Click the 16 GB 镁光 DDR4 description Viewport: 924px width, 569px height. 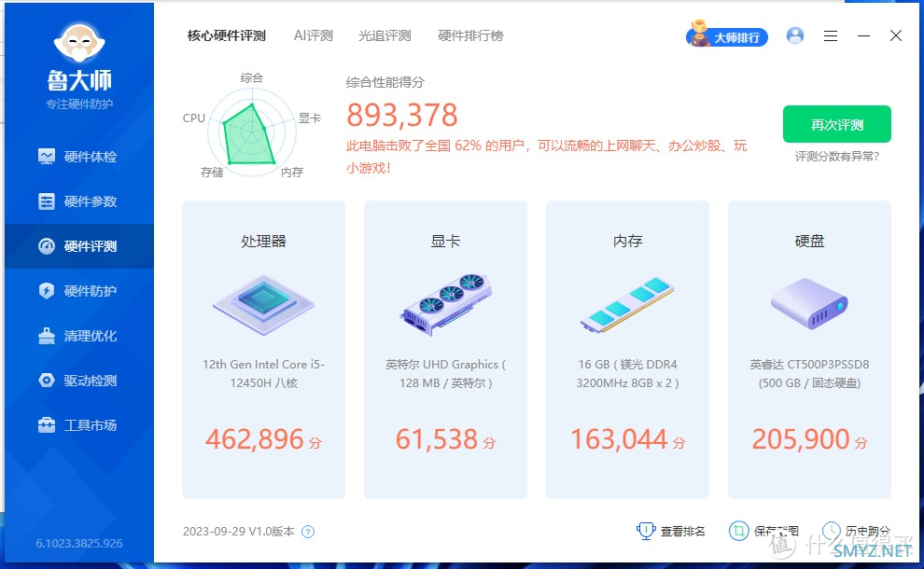(x=627, y=373)
